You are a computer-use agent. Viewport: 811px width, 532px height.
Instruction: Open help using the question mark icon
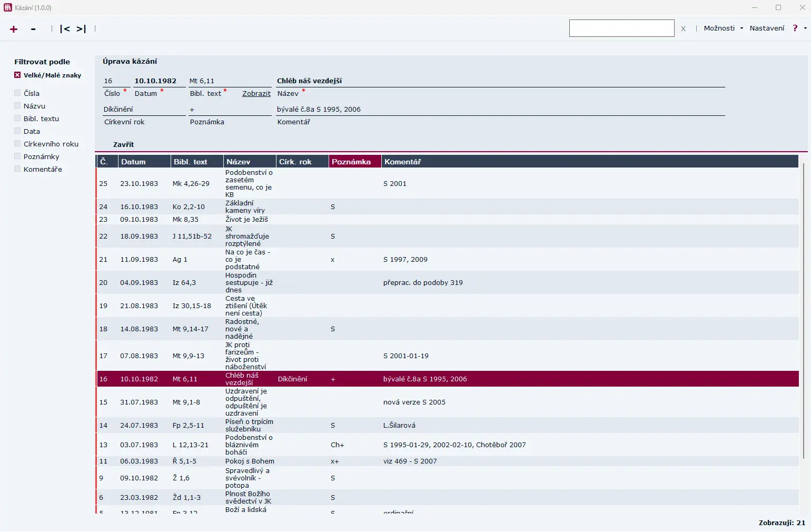(x=795, y=28)
